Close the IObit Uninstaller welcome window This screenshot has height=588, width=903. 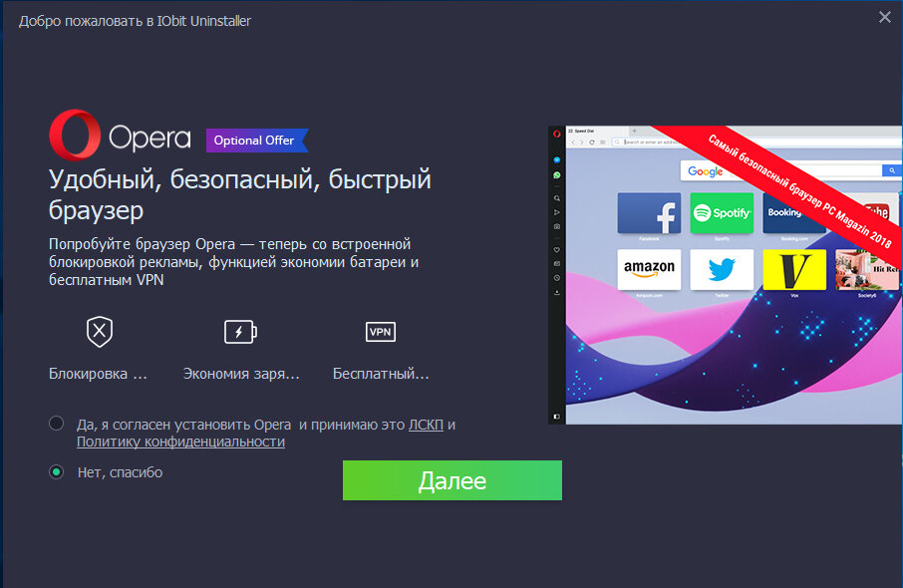pyautogui.click(x=885, y=17)
